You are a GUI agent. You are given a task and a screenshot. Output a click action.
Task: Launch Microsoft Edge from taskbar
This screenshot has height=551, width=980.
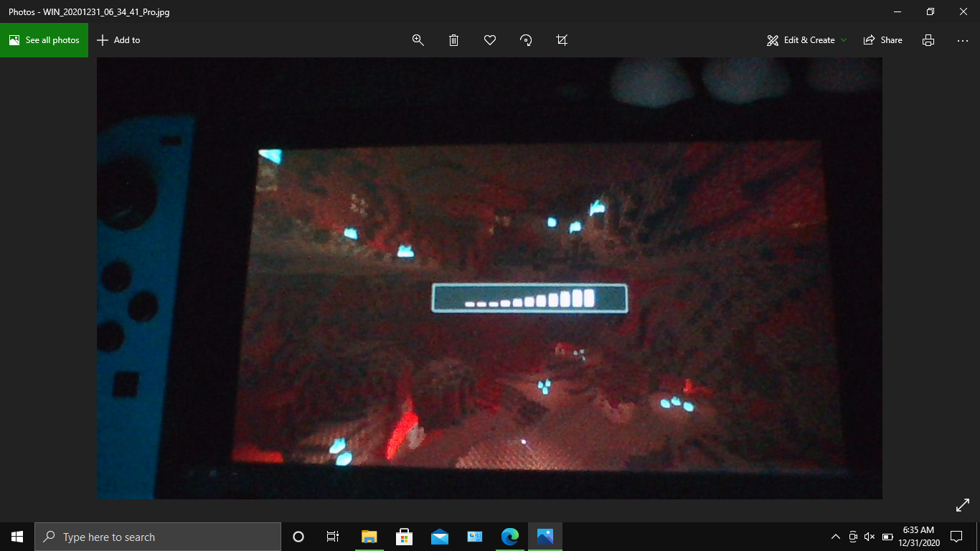510,537
